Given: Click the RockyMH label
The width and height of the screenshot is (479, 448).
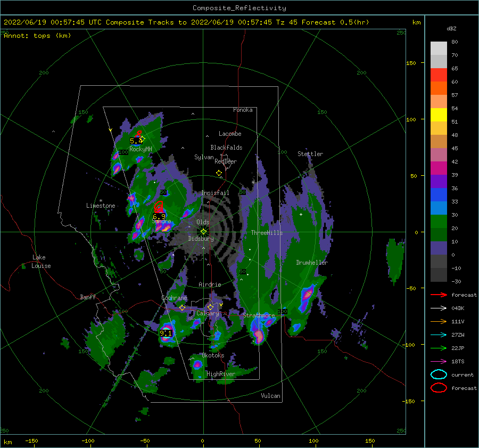Looking at the screenshot, I should click(141, 149).
